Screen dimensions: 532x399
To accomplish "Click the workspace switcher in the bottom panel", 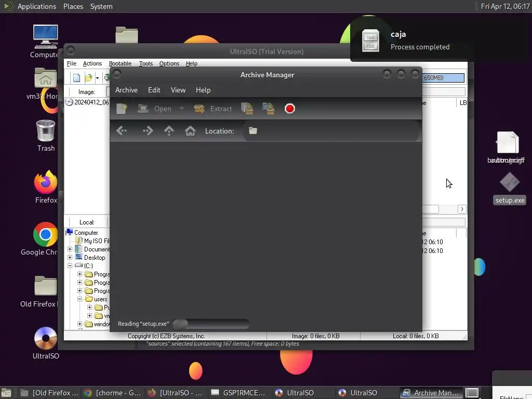I will pos(472,393).
